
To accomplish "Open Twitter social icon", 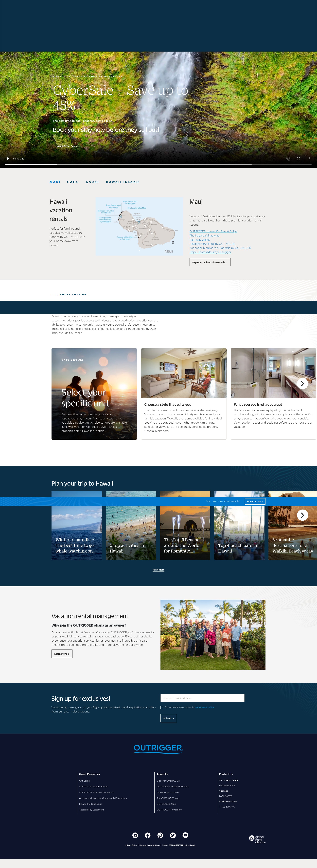I will click(173, 835).
